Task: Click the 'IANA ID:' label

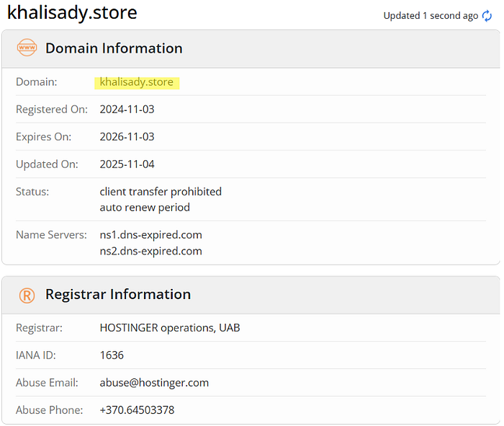Action: click(x=36, y=355)
